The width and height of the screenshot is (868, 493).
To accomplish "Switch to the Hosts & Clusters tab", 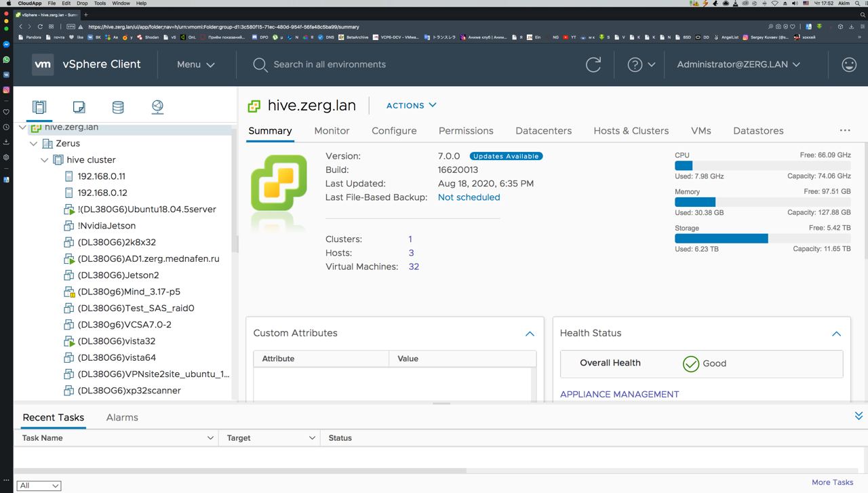I will [x=631, y=131].
